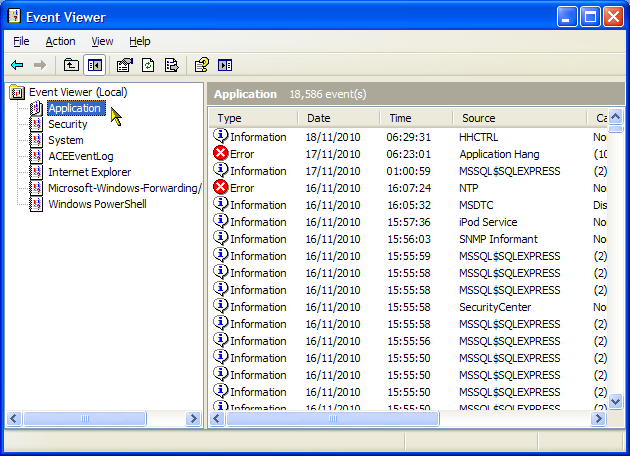Sort by the Date column header
The width and height of the screenshot is (630, 456).
[339, 118]
